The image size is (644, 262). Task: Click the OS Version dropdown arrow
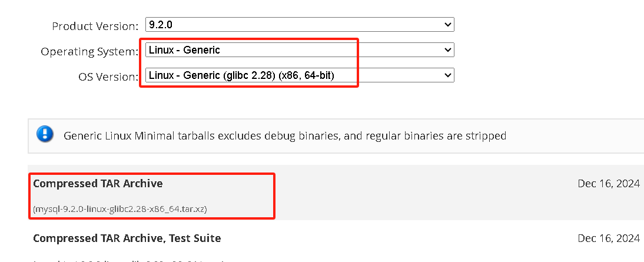[x=448, y=75]
